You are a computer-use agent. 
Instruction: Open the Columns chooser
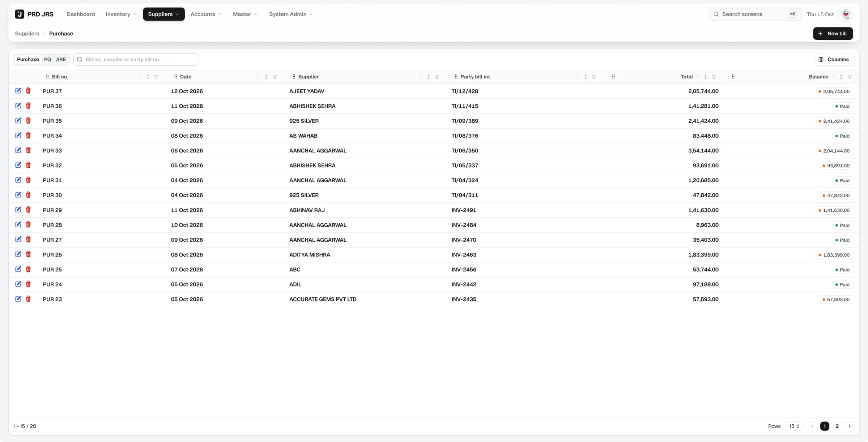(x=834, y=59)
